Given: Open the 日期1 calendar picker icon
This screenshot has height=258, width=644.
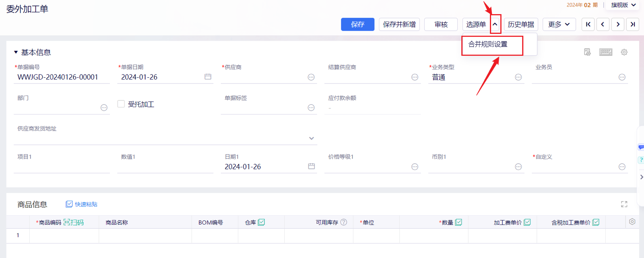Looking at the screenshot, I should [x=312, y=166].
